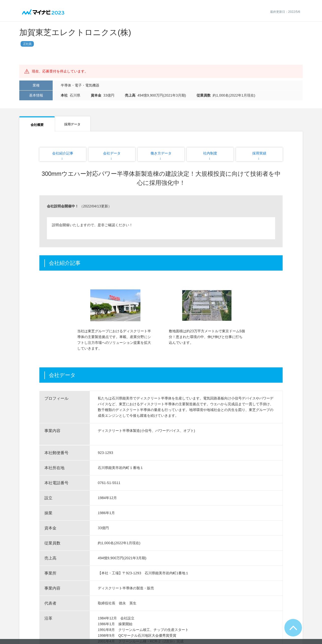The width and height of the screenshot is (322, 644).
Task: Click the 沿革 row label
Action: coord(64,627)
